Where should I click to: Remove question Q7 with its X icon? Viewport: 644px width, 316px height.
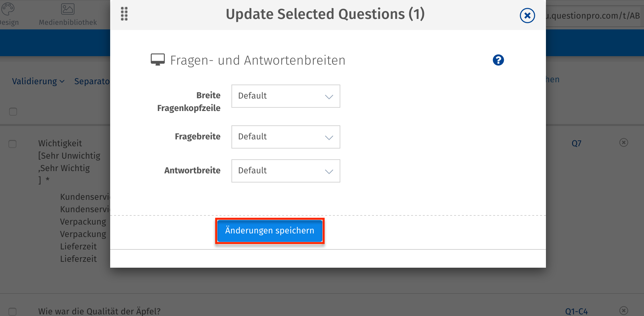point(623,143)
